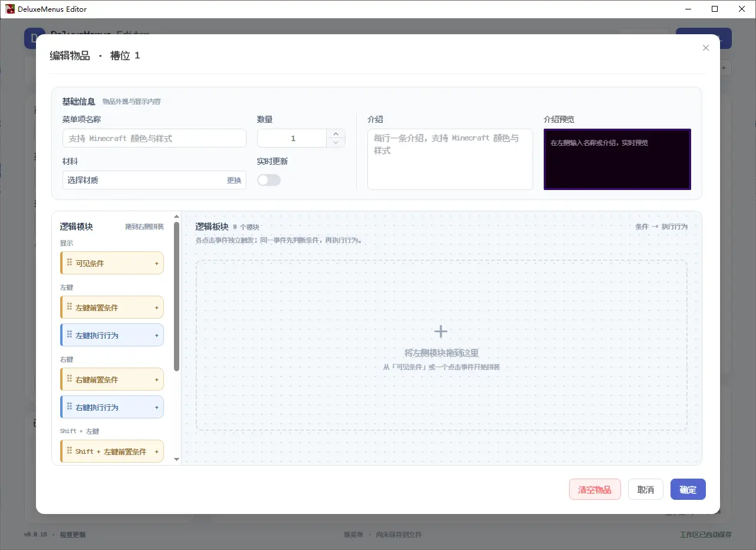756x550 pixels.
Task: Click the v0.0.18 version text
Action: (35, 535)
